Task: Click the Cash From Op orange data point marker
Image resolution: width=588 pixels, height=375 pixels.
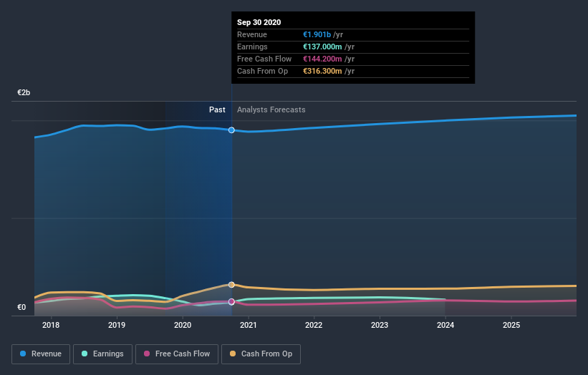Action: point(231,285)
